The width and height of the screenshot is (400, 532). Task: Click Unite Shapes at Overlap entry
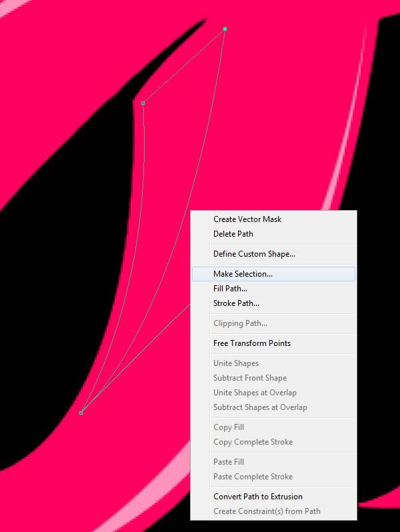click(273, 392)
